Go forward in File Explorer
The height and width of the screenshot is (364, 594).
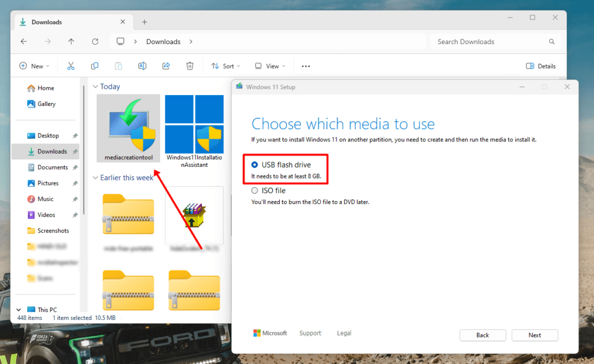tap(48, 42)
